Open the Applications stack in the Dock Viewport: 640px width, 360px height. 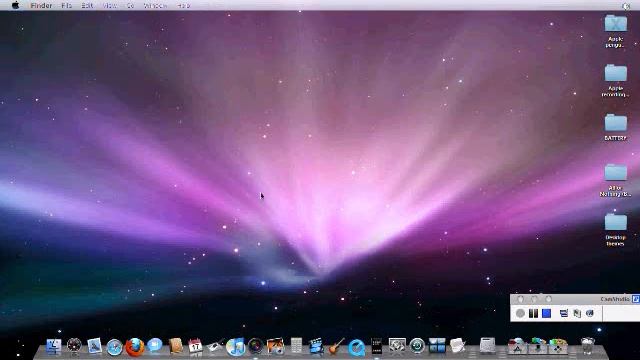518,346
